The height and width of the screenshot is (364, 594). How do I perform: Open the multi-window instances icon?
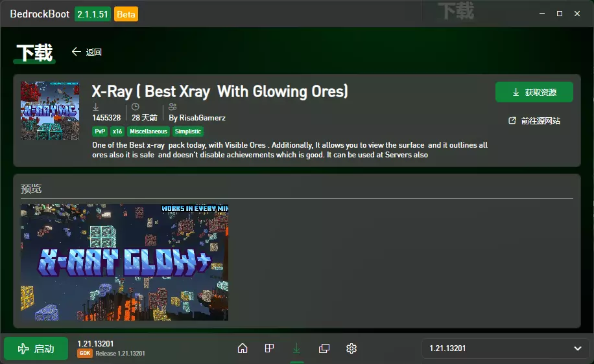pos(324,348)
